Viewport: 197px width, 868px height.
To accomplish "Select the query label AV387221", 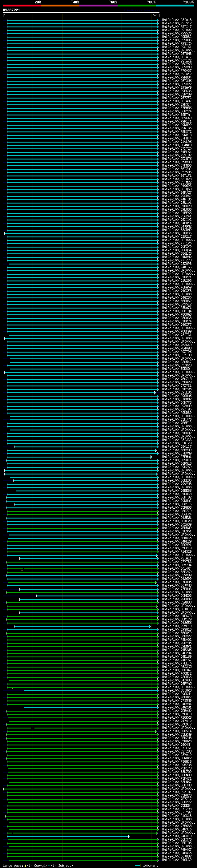I will point(11,10).
